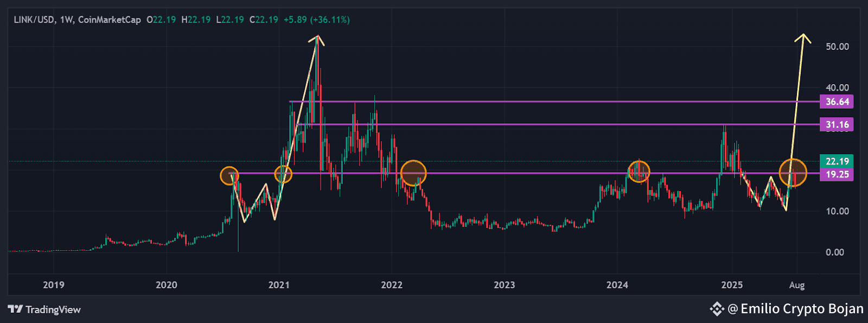Click the 2021 all-time-high candle peak

click(x=317, y=37)
